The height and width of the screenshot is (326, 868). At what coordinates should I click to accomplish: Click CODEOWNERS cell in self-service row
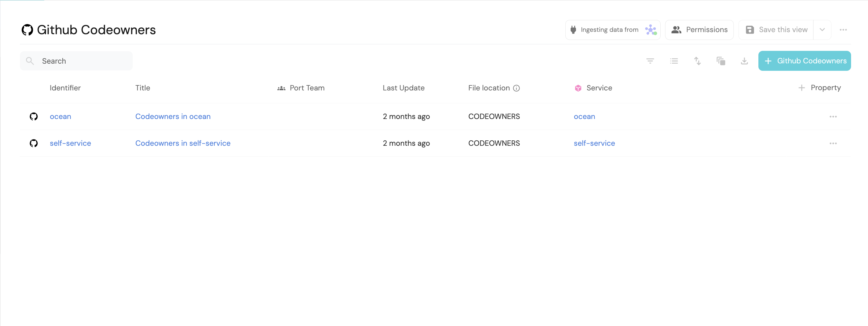tap(494, 143)
